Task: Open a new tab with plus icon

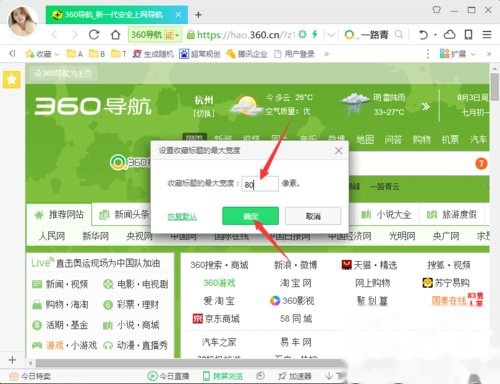Action: 198,15
